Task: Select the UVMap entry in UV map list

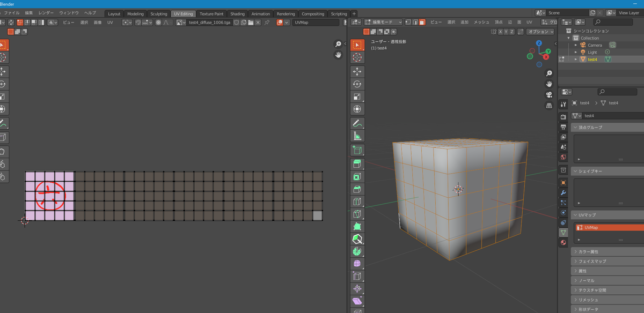Action: 610,227
